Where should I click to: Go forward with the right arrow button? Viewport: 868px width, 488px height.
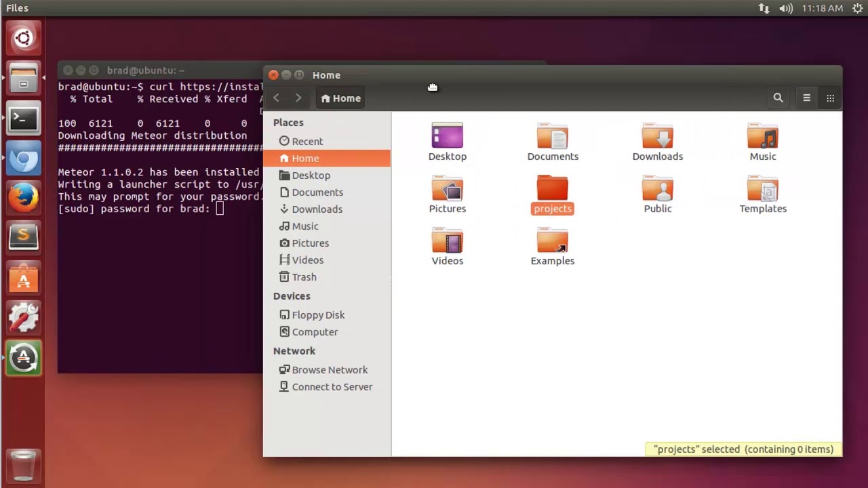[x=298, y=98]
